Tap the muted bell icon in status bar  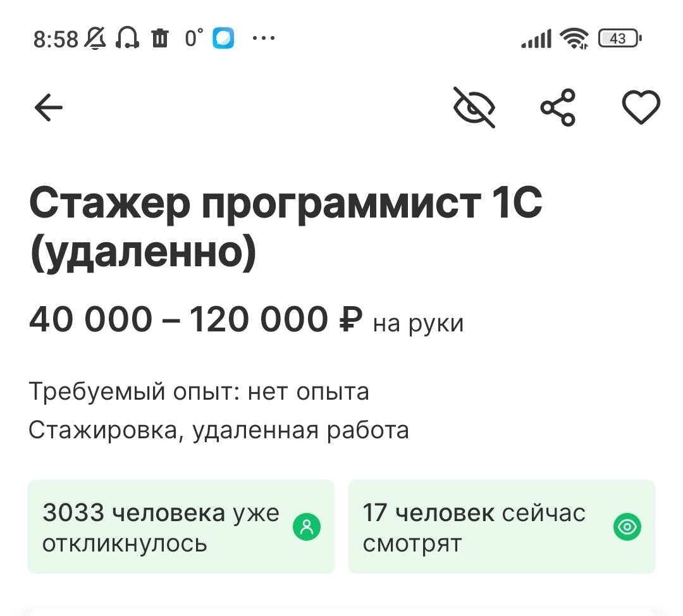96,39
